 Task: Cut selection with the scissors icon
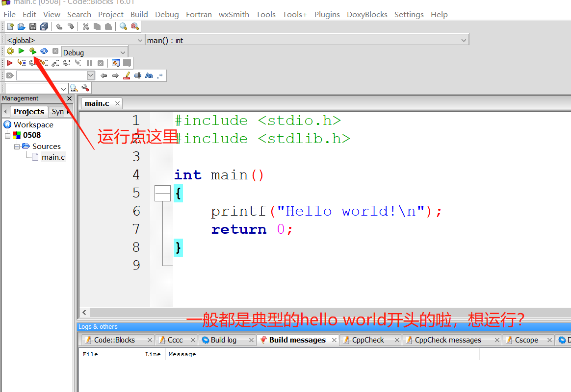point(85,26)
